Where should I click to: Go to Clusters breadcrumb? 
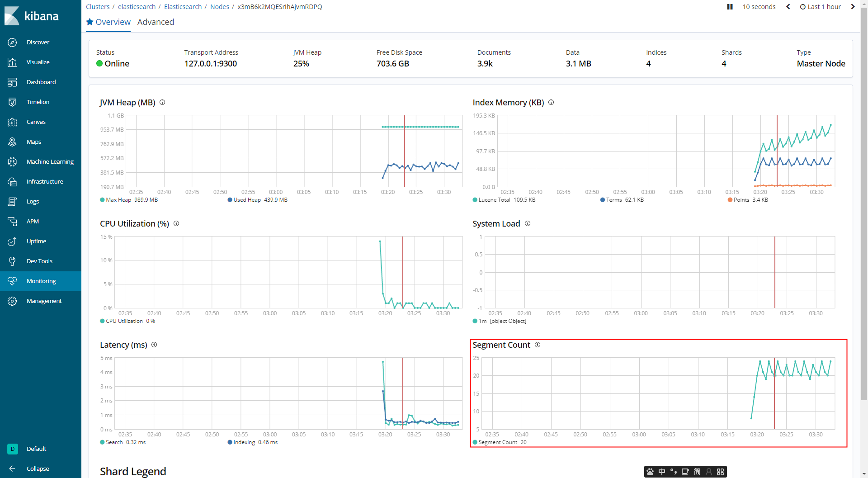point(98,7)
